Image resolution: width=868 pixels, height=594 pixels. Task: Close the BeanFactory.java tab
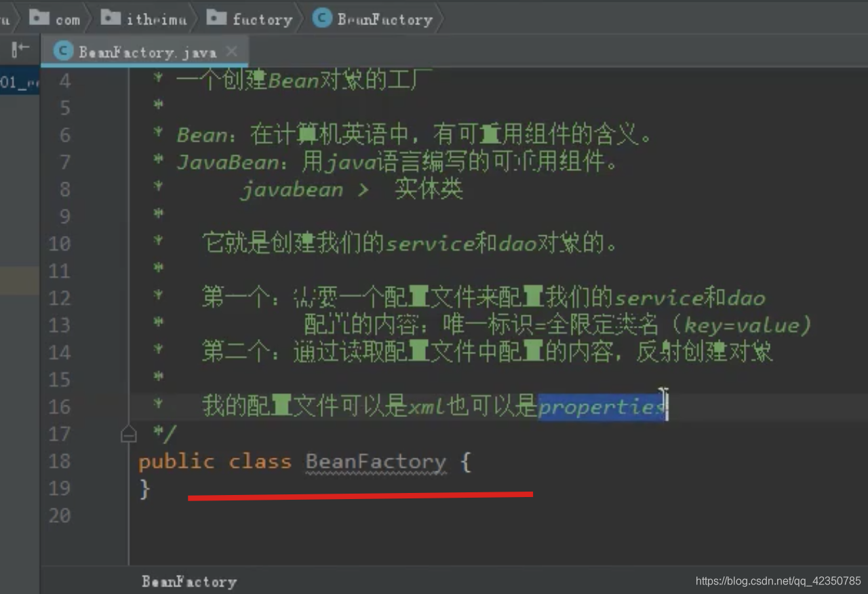tap(232, 52)
